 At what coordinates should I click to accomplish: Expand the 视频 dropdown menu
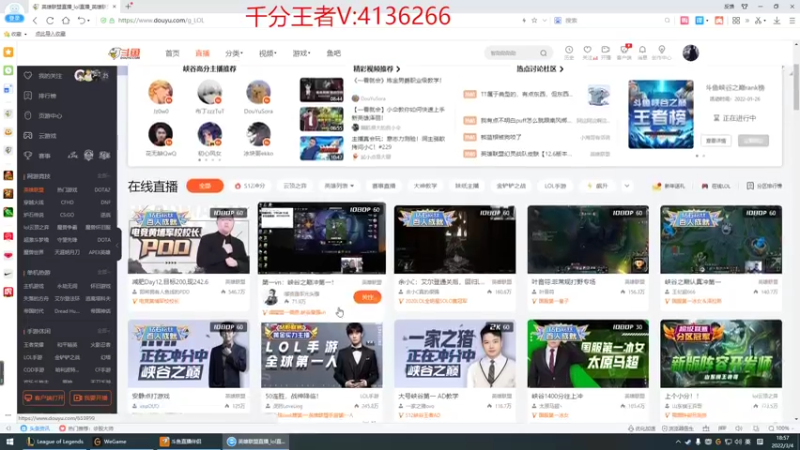pos(267,53)
